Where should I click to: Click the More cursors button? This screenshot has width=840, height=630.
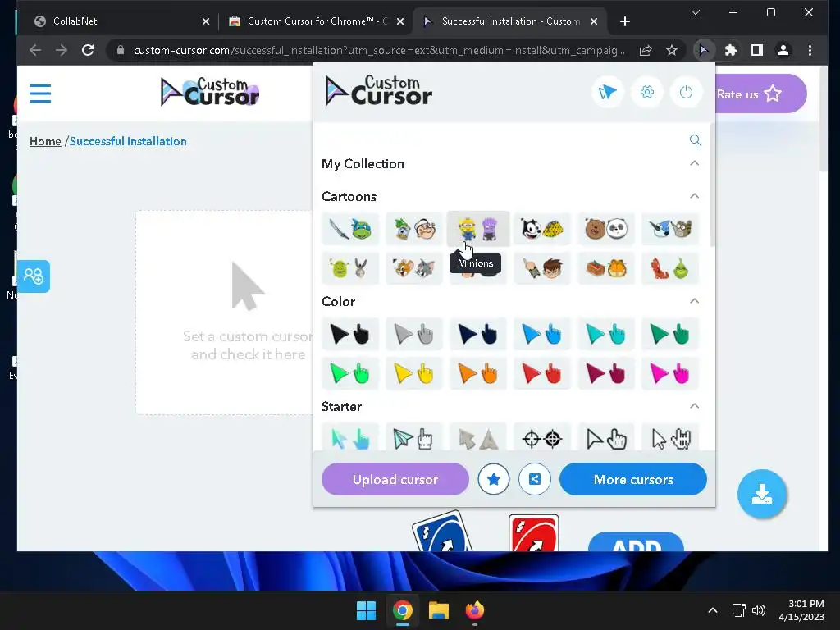(633, 479)
